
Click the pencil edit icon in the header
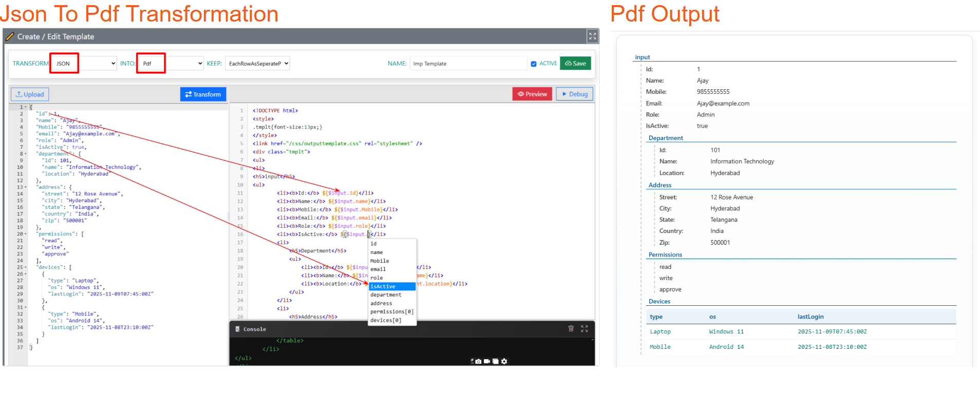click(10, 36)
